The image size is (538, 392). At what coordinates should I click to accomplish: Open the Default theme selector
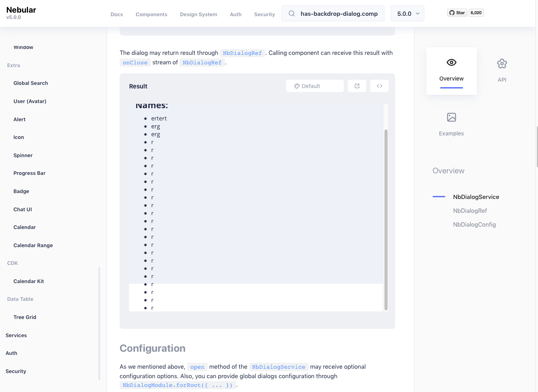(x=315, y=86)
